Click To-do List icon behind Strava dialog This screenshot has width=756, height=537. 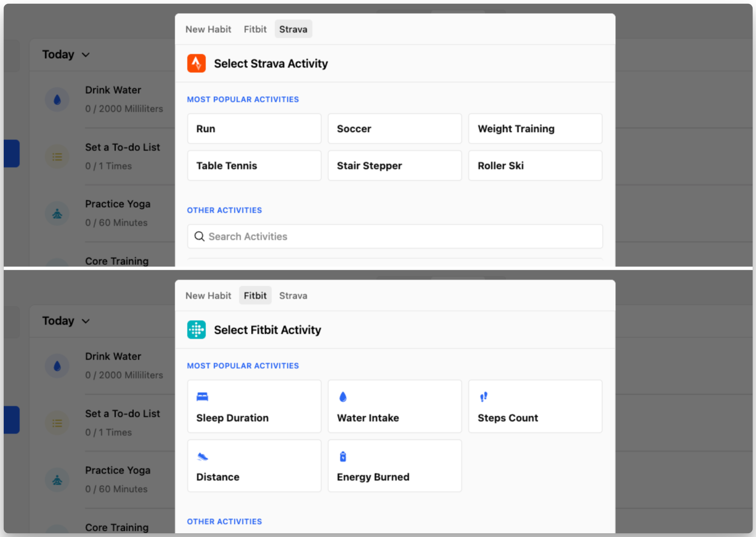(x=57, y=157)
